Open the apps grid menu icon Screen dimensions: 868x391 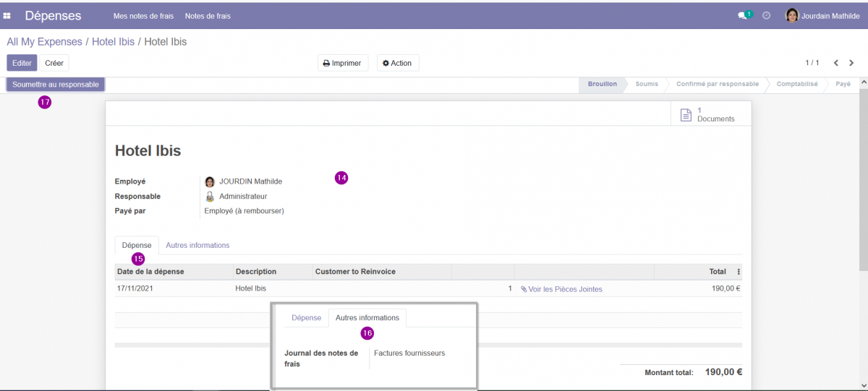7,16
